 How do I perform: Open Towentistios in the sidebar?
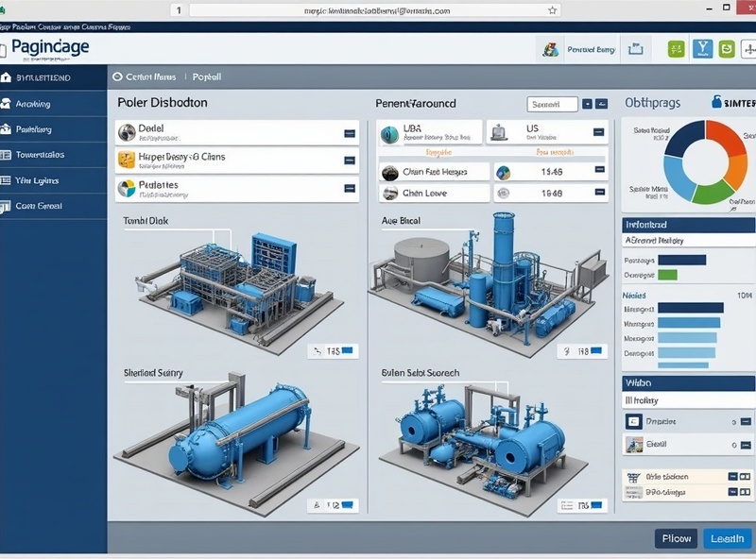click(x=54, y=155)
